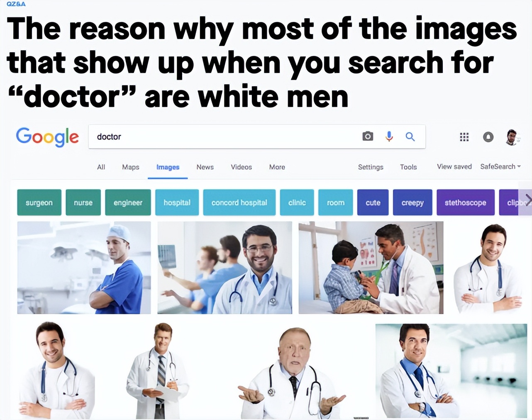This screenshot has height=420, width=532.
Task: Go to Google homepage via logo
Action: click(47, 137)
